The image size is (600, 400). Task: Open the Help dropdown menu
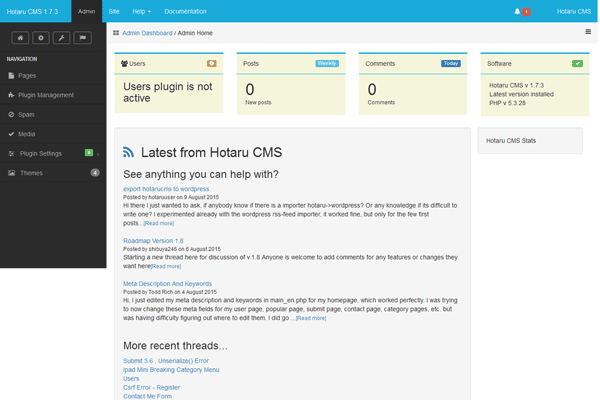click(140, 11)
